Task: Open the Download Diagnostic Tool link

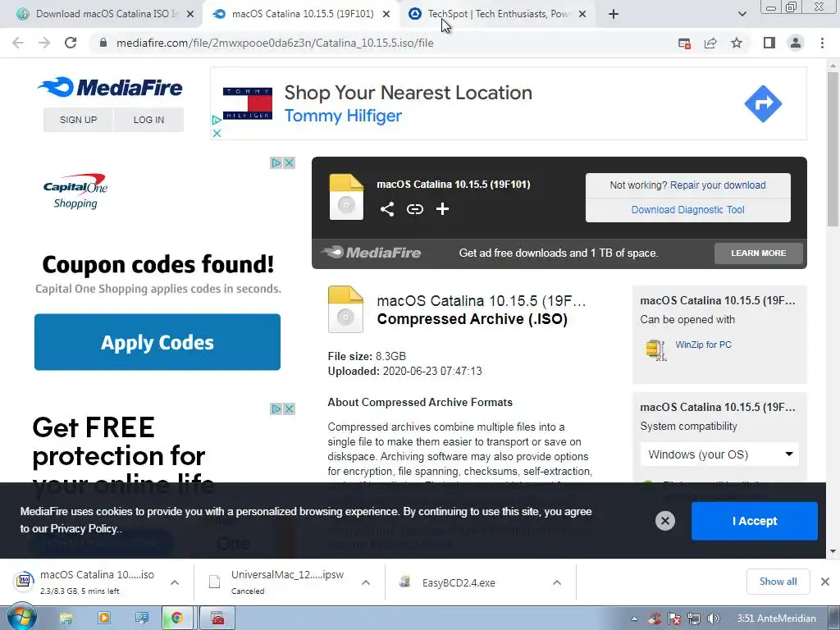Action: [x=688, y=209]
